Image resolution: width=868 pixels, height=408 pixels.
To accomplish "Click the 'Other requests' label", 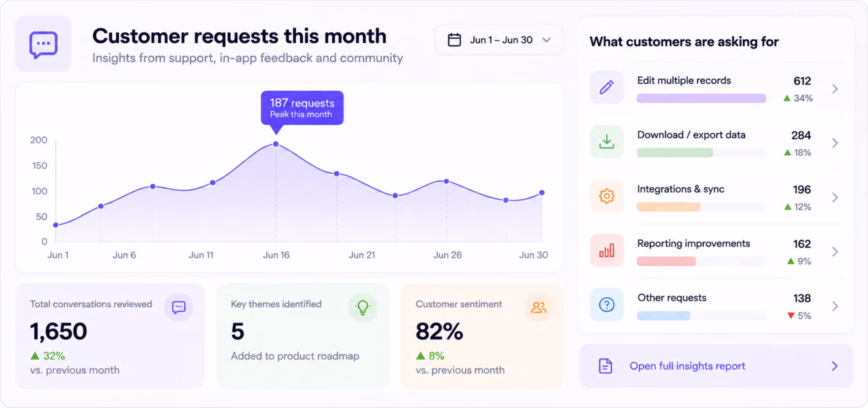I will tap(672, 298).
